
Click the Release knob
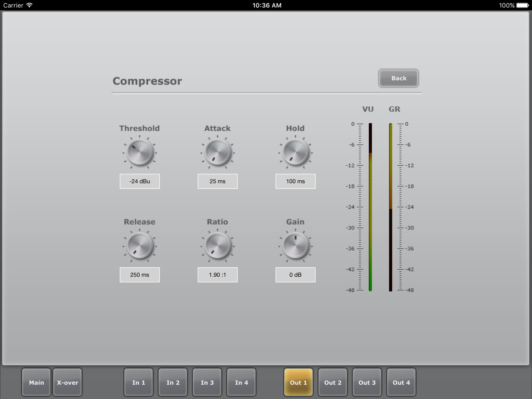(x=140, y=246)
